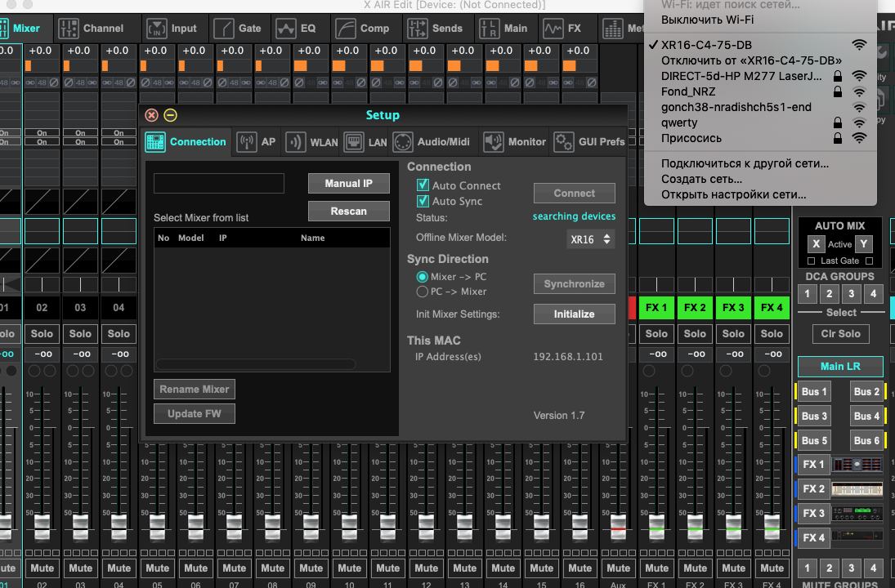
Task: Open the Comp compressor section icon
Action: 347,29
